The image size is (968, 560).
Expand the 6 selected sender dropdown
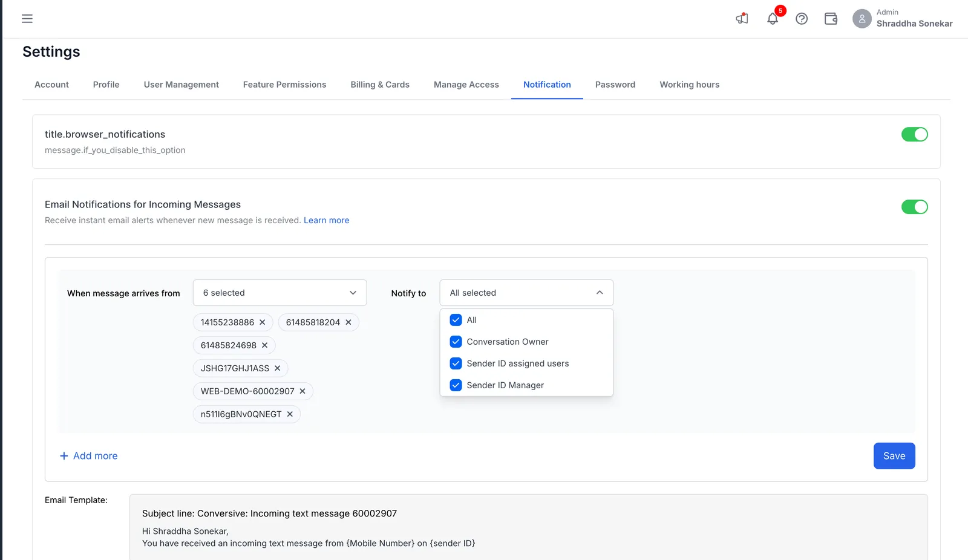pos(280,293)
